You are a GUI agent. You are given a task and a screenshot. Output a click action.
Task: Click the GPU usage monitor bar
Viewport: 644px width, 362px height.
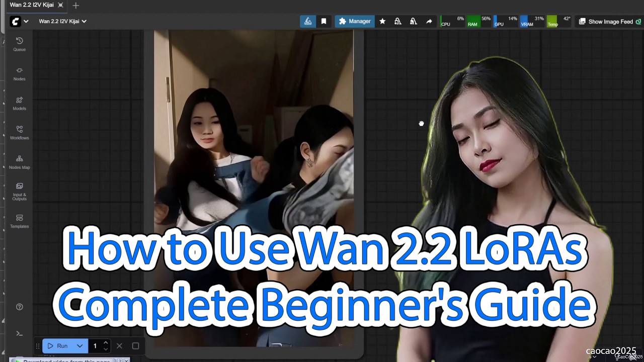pyautogui.click(x=506, y=22)
